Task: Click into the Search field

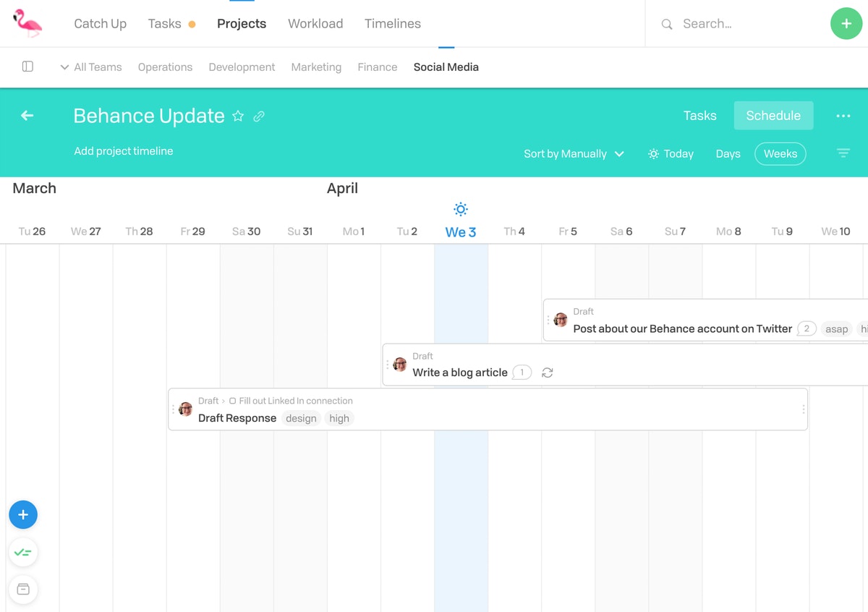Action: pyautogui.click(x=738, y=24)
